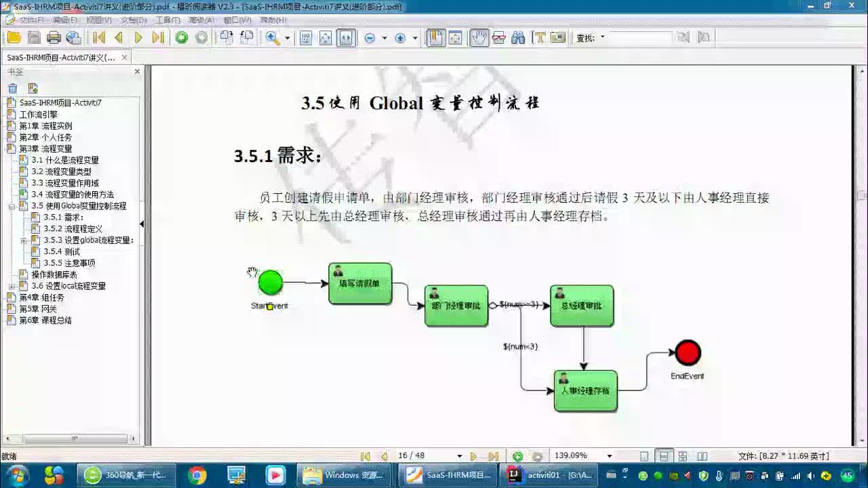This screenshot has height=488, width=868.
Task: Click the find text input field
Action: pos(639,38)
